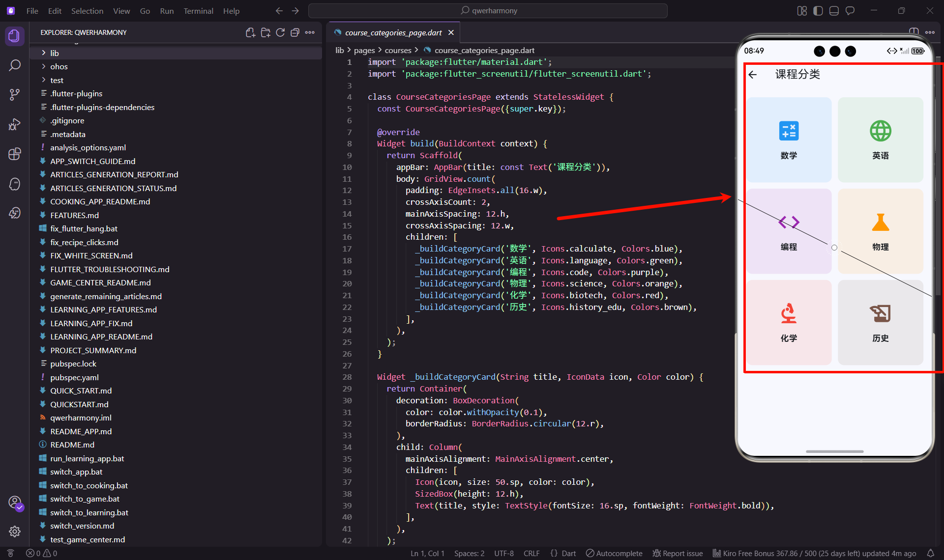Screen dimensions: 944x560
Task: Click Report issue in status bar
Action: tap(678, 553)
